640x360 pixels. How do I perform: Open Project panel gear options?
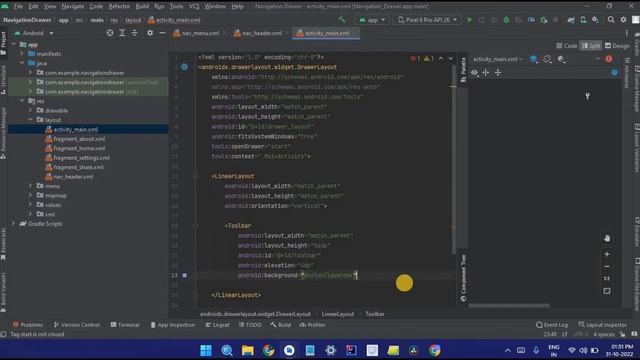(x=150, y=33)
